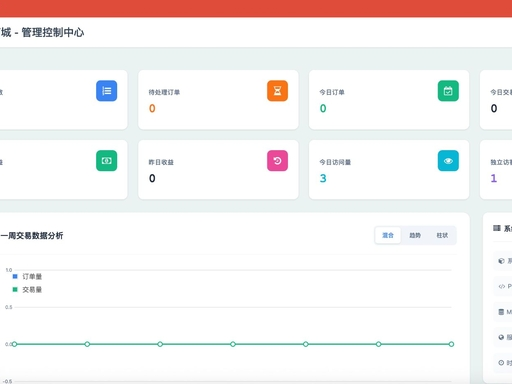The height and width of the screenshot is (384, 512).
Task: Toggle the 交易量 legend series
Action: (27, 290)
